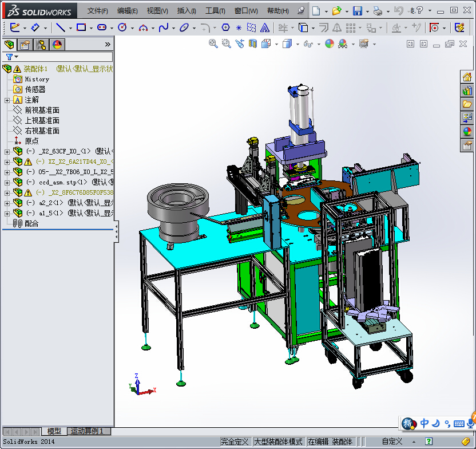Open the filter dropdown arrow

17,57
